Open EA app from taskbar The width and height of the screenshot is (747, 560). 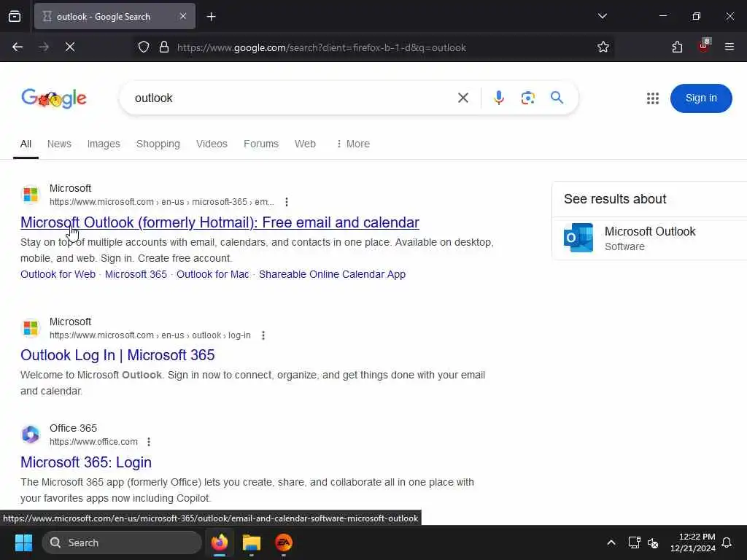[x=284, y=542]
